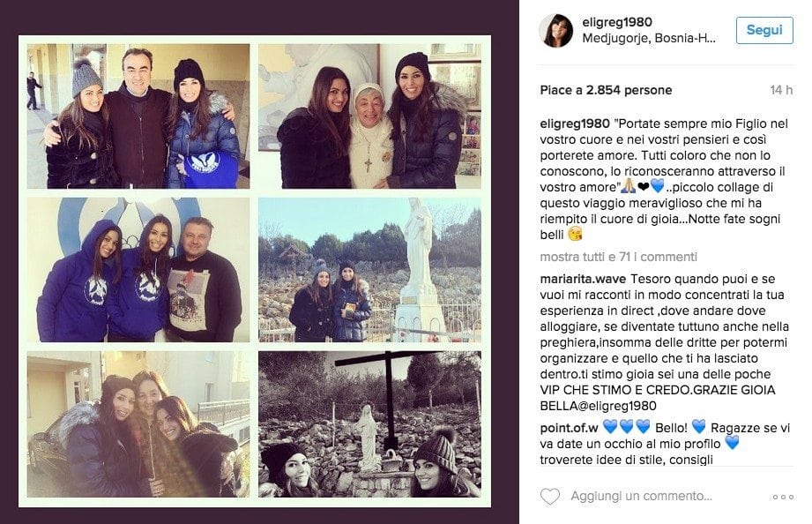Focus the Aggiungi un commento field
812x524 pixels.
coord(641,496)
